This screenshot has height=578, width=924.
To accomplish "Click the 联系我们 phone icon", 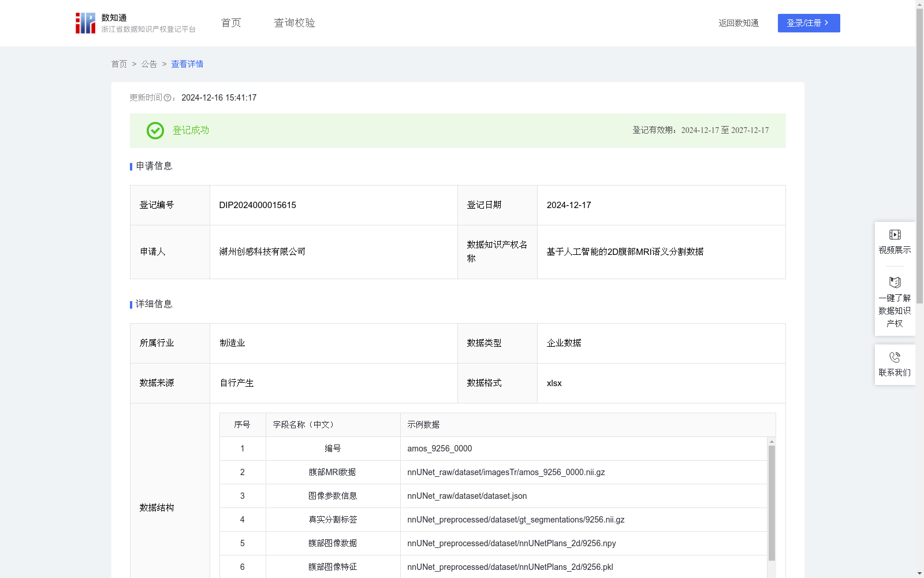I will [x=895, y=357].
